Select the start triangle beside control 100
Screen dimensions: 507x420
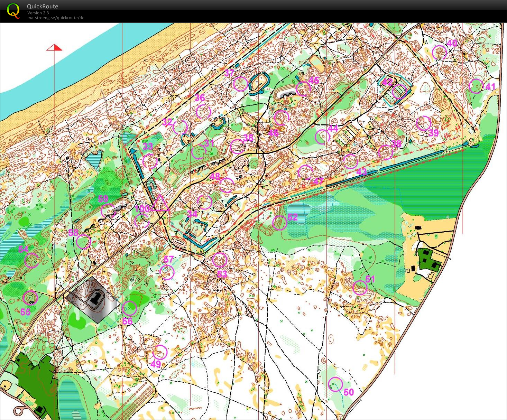pos(159,204)
